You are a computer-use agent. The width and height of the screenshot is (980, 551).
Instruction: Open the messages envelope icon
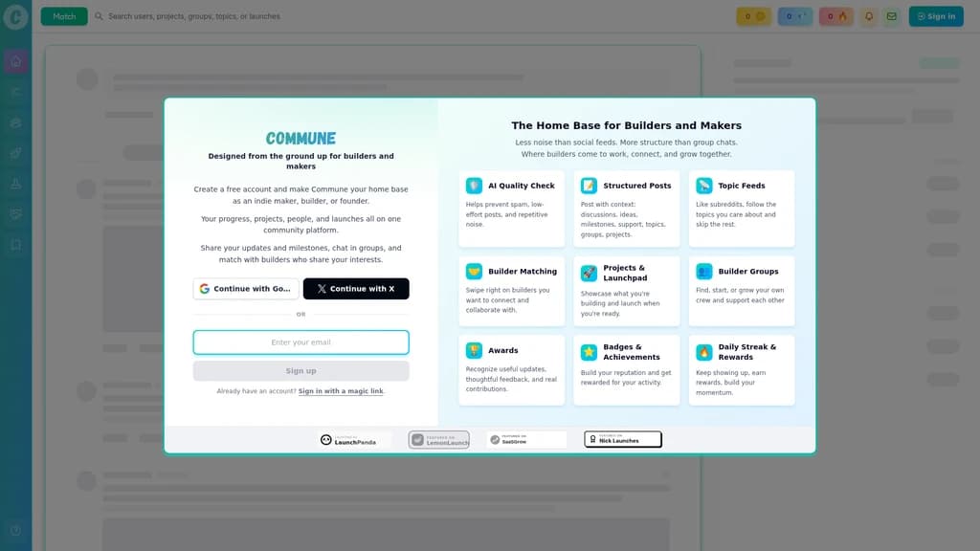(x=892, y=16)
